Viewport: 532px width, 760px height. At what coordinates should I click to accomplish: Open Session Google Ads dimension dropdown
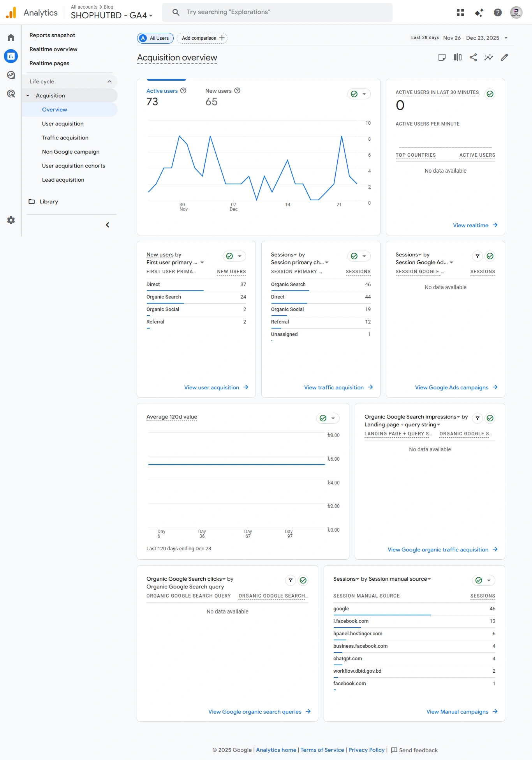[x=425, y=262]
